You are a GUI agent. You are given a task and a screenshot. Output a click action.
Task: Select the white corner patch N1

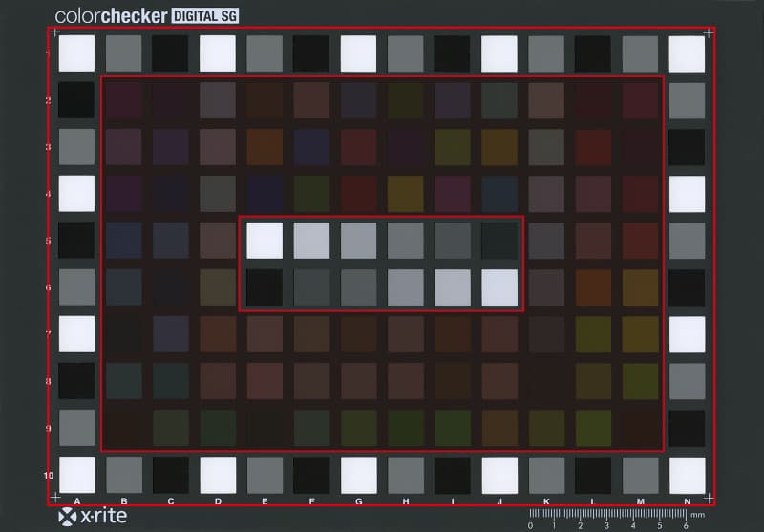pos(687,53)
